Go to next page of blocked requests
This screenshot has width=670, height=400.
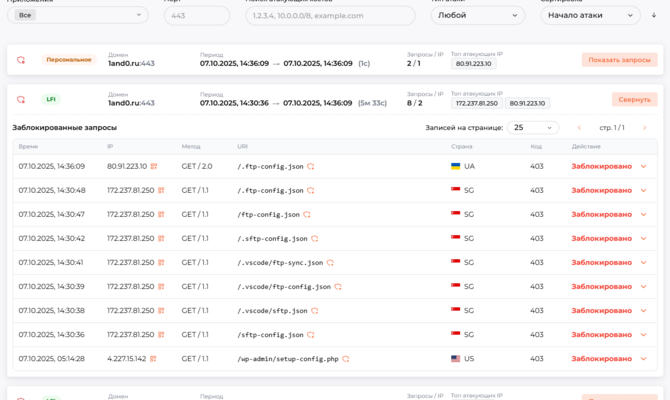[642, 127]
